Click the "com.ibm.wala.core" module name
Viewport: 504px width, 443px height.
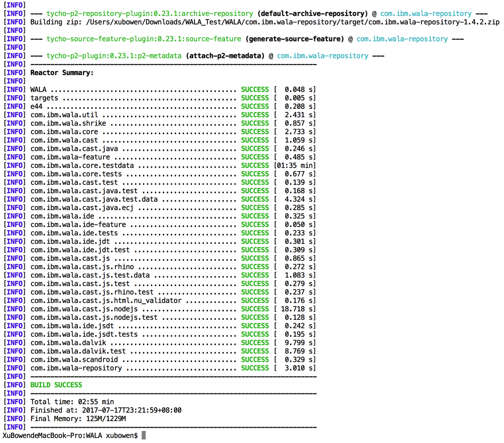click(64, 132)
